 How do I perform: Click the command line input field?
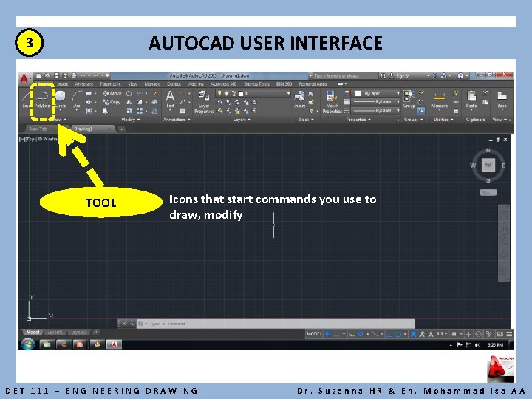point(276,324)
